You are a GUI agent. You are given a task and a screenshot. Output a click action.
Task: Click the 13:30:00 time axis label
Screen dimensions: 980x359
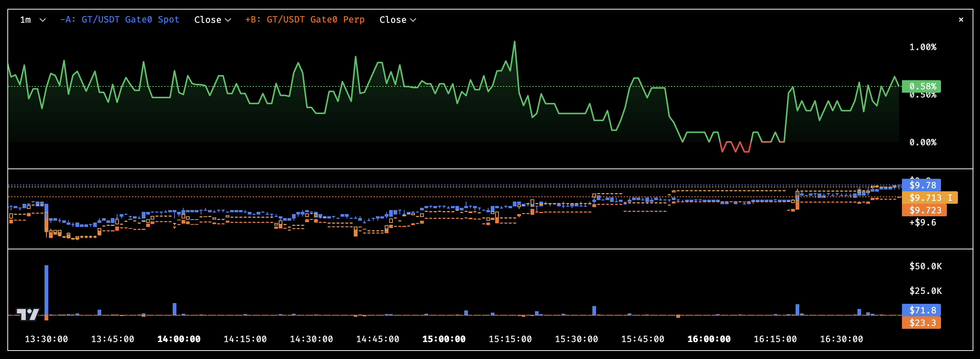pos(46,339)
